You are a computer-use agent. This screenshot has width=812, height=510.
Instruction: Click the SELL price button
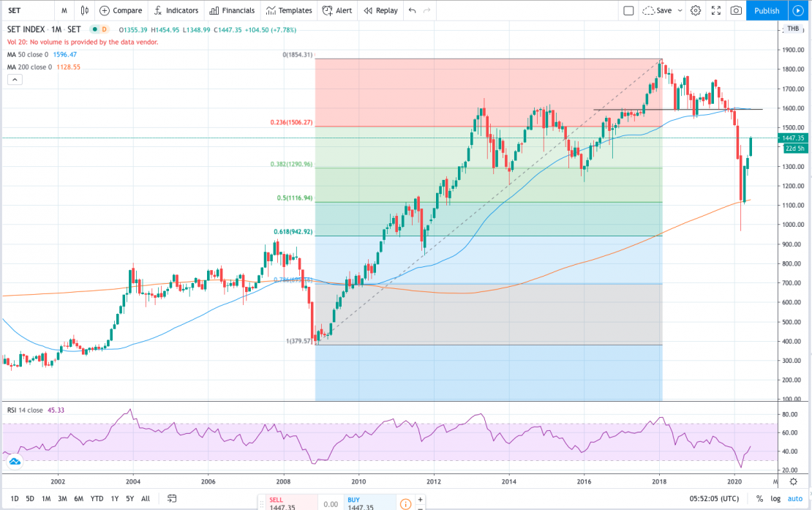point(286,503)
